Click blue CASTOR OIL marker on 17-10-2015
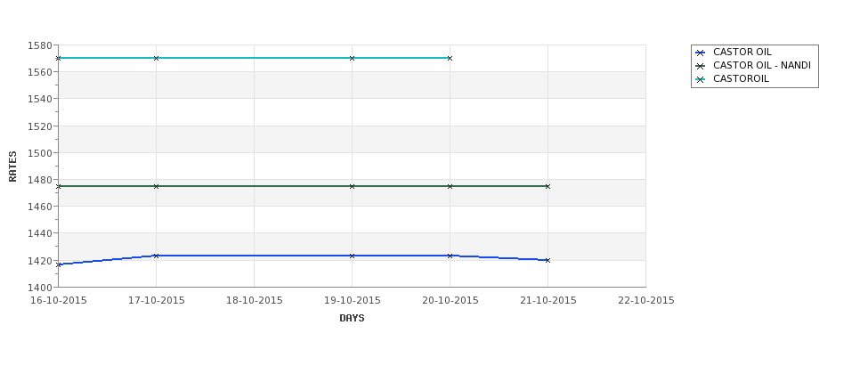Screen dimensions: 868x382 [156, 256]
